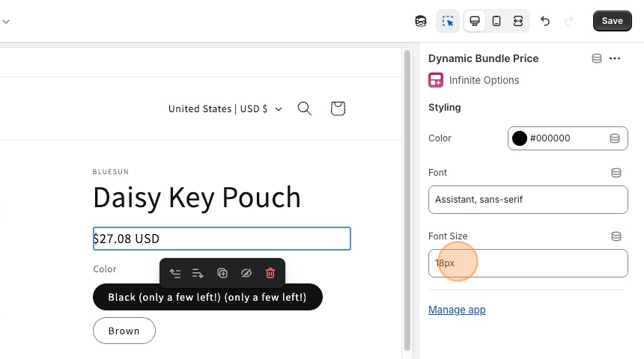Click the dynamic source icon beside Font
Screen dimensions: 644x359
tap(616, 173)
